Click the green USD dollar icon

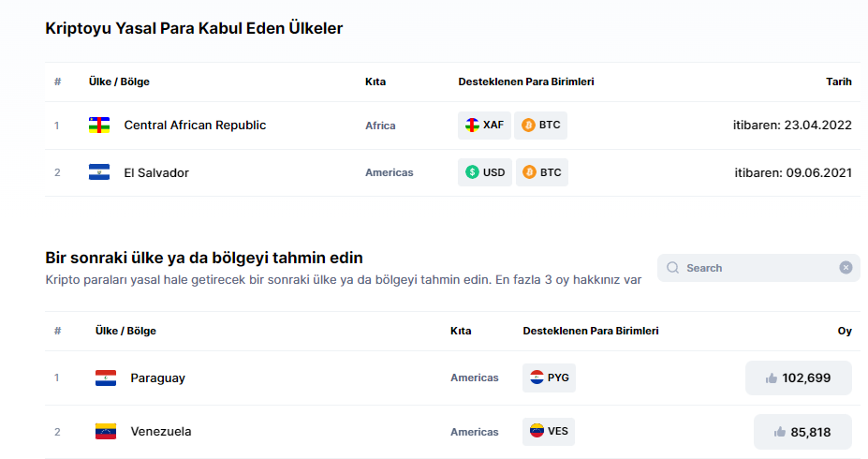(x=473, y=172)
